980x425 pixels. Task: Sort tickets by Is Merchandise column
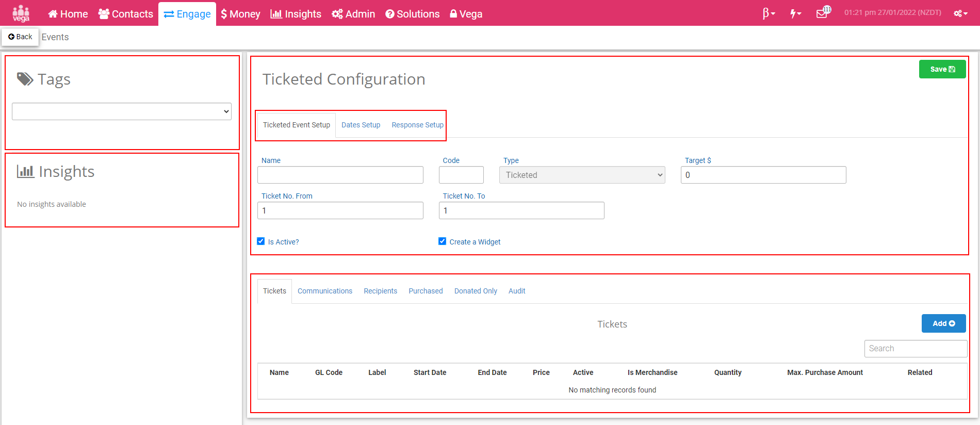tap(652, 372)
